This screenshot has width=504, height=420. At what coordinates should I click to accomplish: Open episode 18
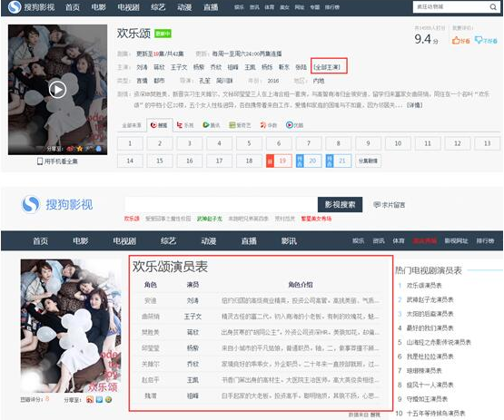249,161
